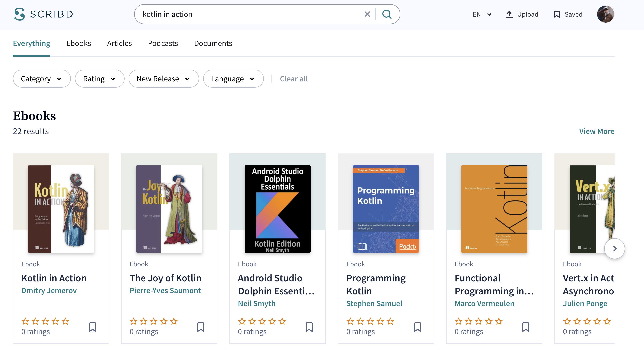Click star rating of Kotlin in Action

(45, 321)
